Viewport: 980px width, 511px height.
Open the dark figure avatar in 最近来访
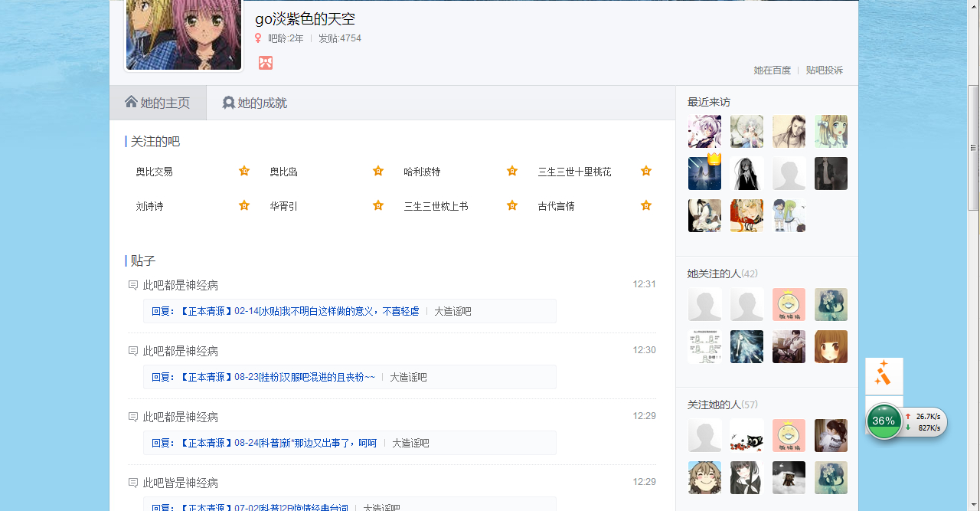[x=831, y=173]
